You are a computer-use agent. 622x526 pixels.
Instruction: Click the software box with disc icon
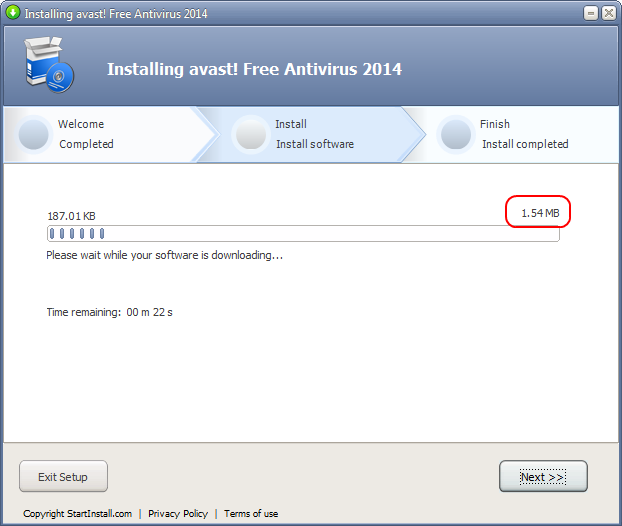pyautogui.click(x=49, y=65)
